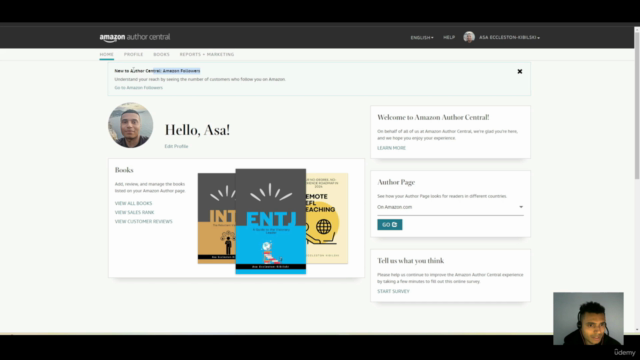Switch to the Home tab
The width and height of the screenshot is (640, 360).
[x=107, y=54]
